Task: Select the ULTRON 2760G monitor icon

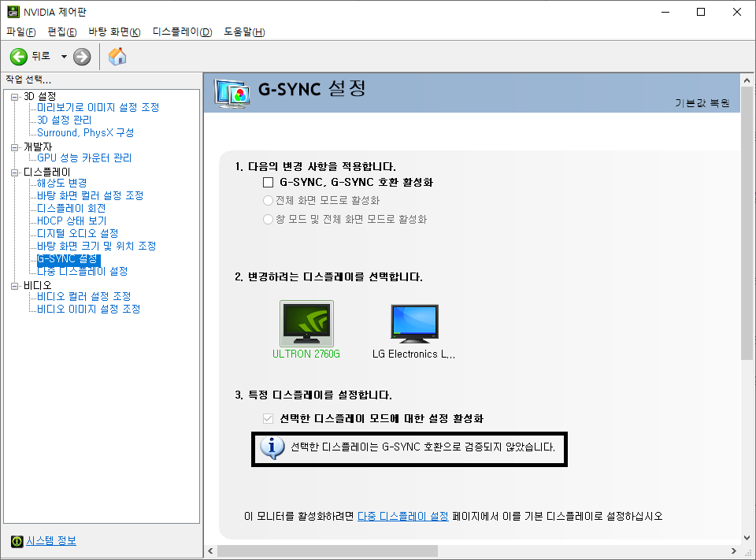Action: (306, 323)
